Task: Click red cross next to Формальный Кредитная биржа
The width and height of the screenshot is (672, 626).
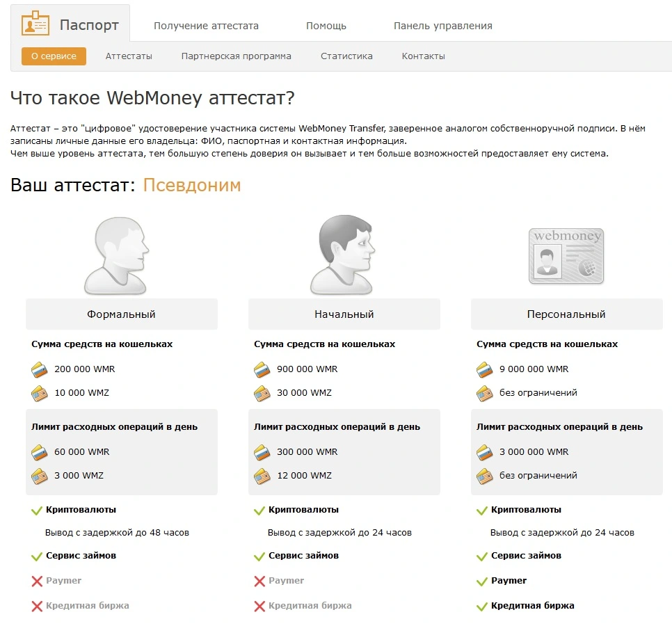Action: 37,607
